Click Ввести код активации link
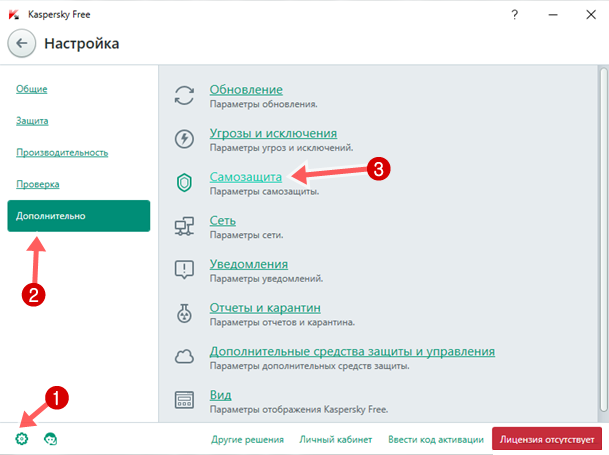This screenshot has height=455, width=609. click(436, 439)
